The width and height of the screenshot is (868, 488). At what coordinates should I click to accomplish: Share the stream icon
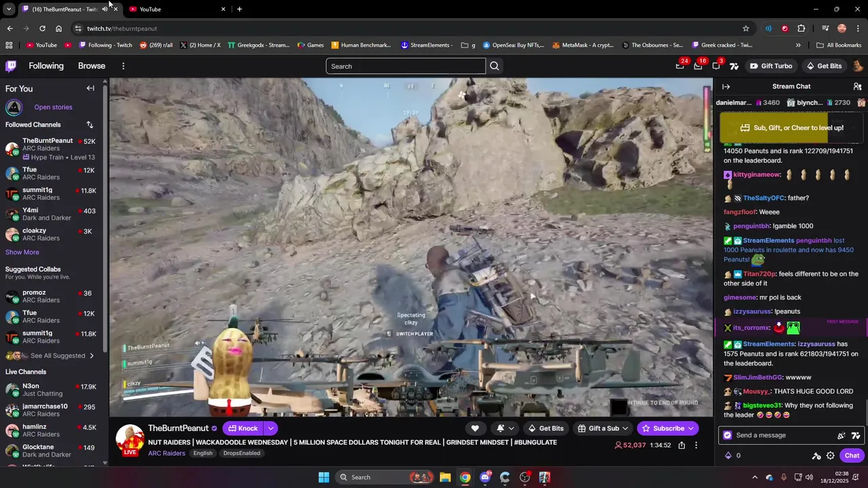tap(682, 445)
